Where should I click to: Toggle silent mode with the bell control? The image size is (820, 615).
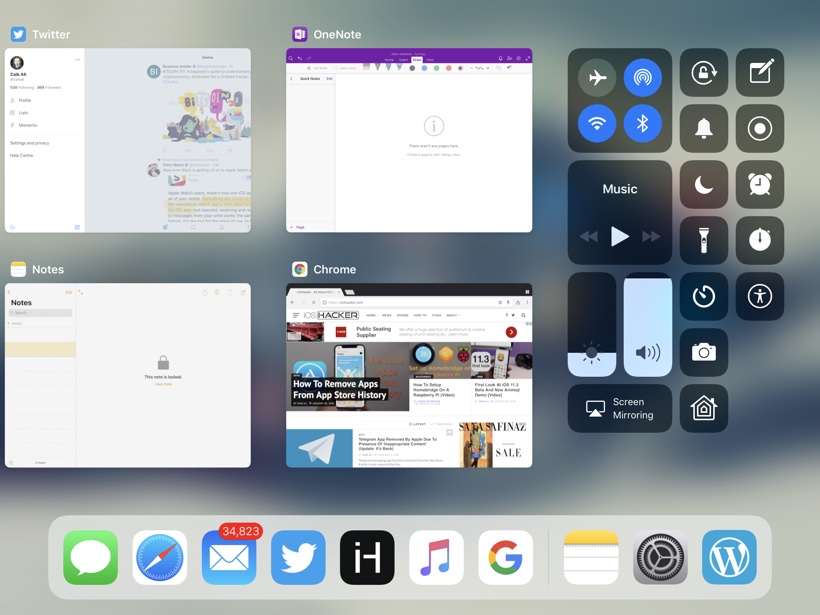[x=704, y=128]
